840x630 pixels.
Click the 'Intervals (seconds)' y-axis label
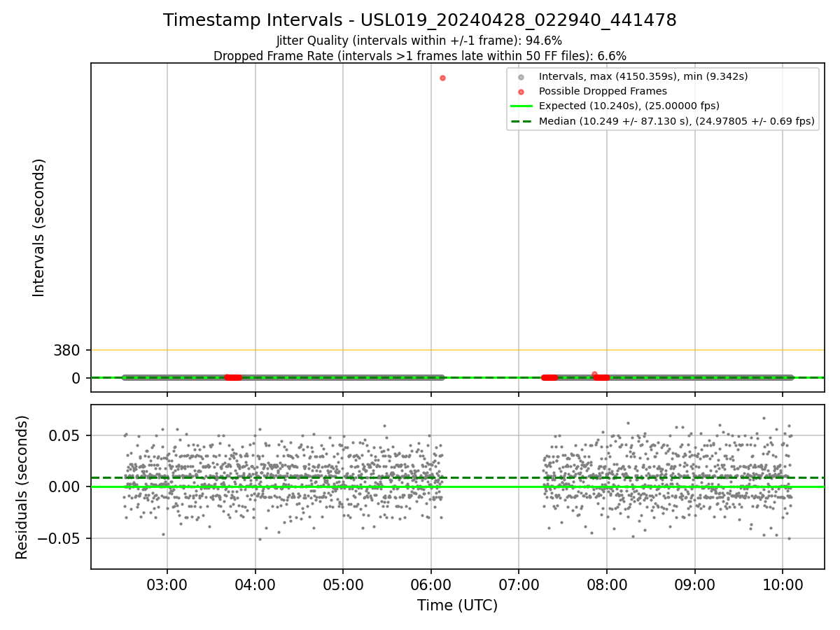point(39,227)
